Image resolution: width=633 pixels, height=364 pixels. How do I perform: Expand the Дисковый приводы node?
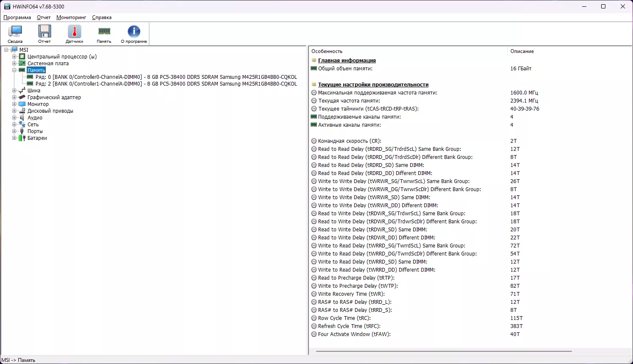pyautogui.click(x=14, y=111)
